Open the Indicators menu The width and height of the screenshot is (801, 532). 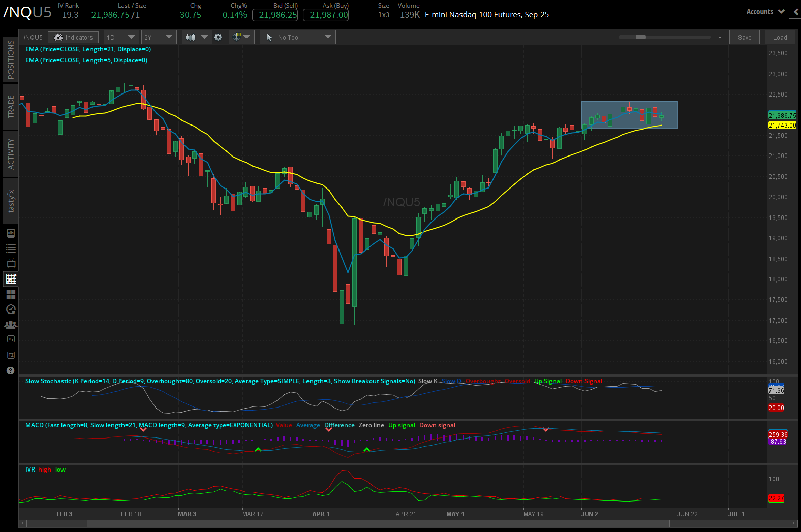click(x=73, y=37)
